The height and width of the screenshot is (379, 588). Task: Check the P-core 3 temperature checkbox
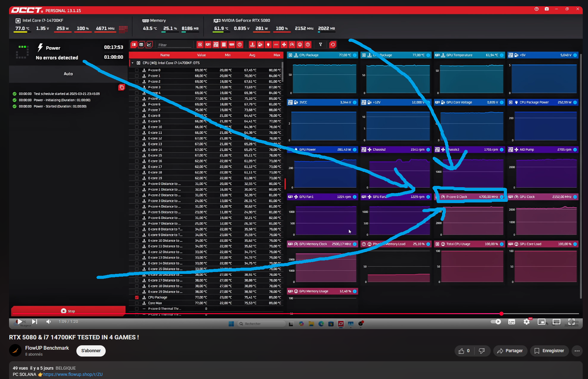click(137, 87)
